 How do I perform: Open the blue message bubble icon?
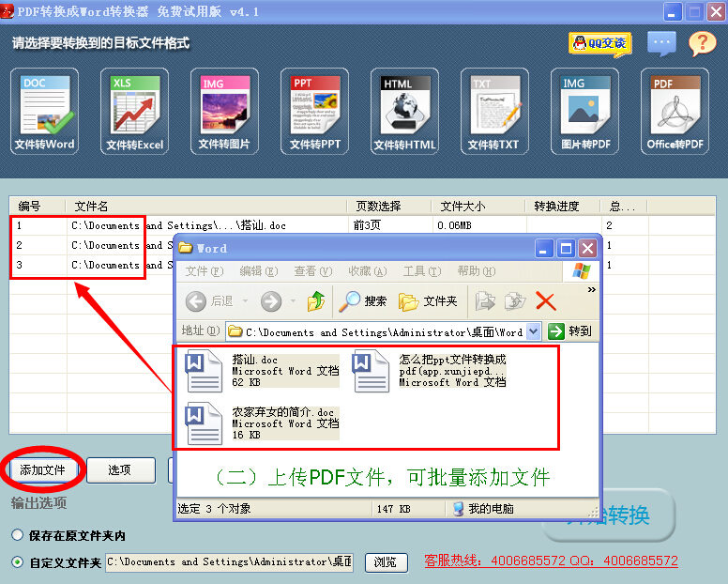tap(661, 43)
